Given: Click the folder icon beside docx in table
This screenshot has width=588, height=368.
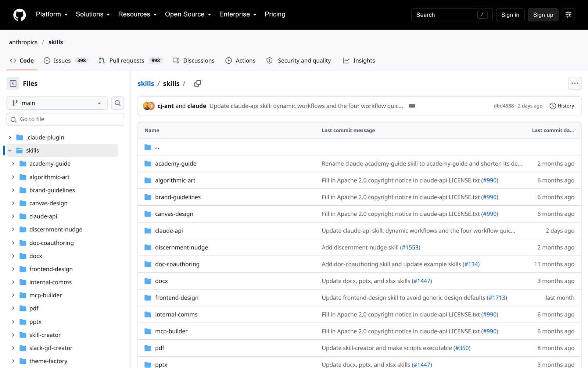Looking at the screenshot, I should (x=148, y=281).
